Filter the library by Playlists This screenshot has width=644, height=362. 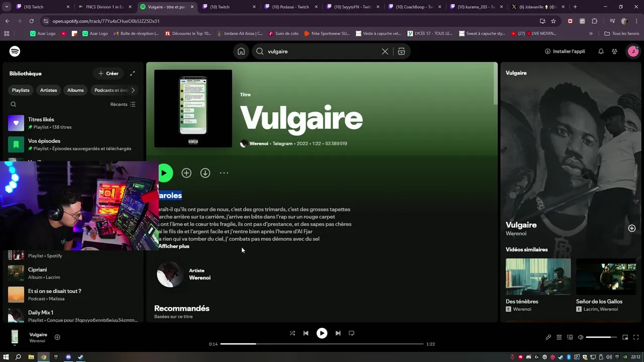21,90
